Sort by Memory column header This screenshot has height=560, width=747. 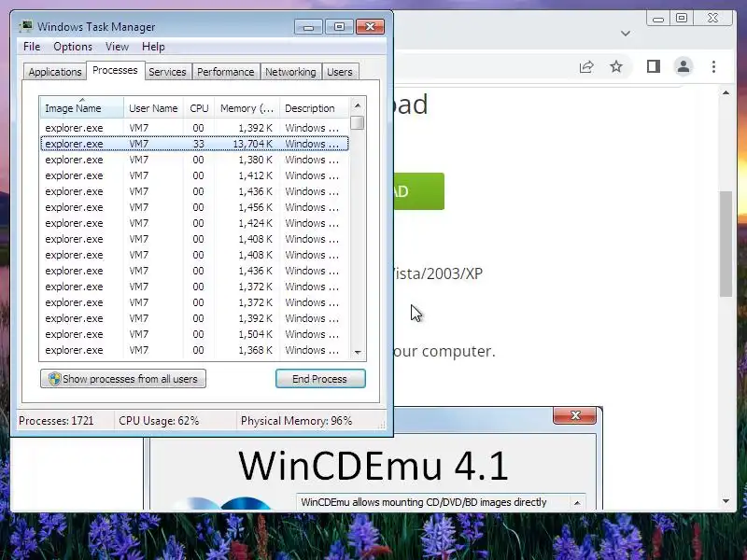[x=247, y=108]
